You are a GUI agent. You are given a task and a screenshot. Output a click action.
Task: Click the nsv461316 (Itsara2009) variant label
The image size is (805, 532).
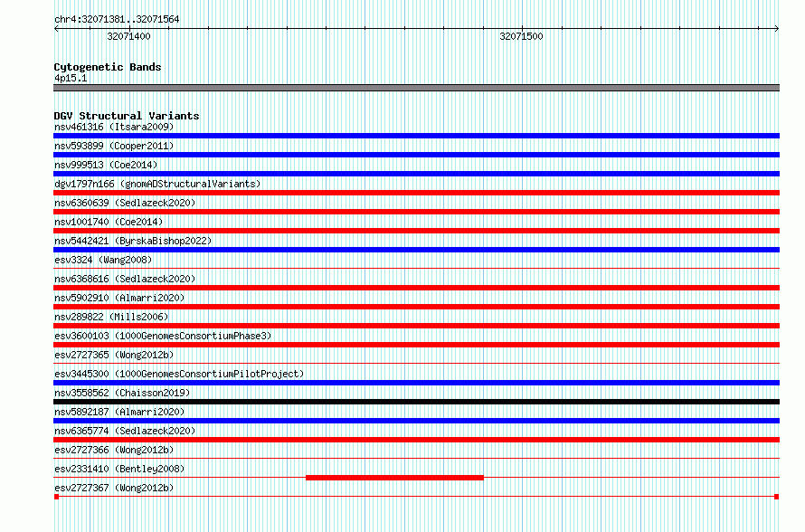114,127
